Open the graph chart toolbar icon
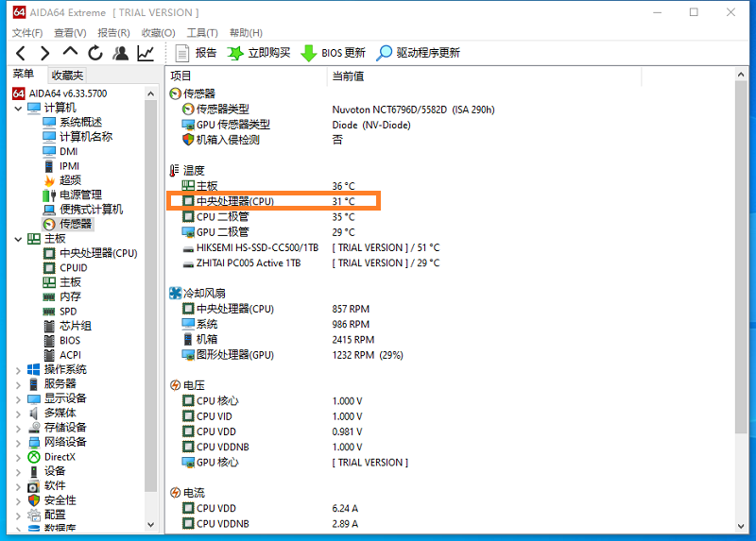Image resolution: width=756 pixels, height=541 pixels. click(146, 53)
